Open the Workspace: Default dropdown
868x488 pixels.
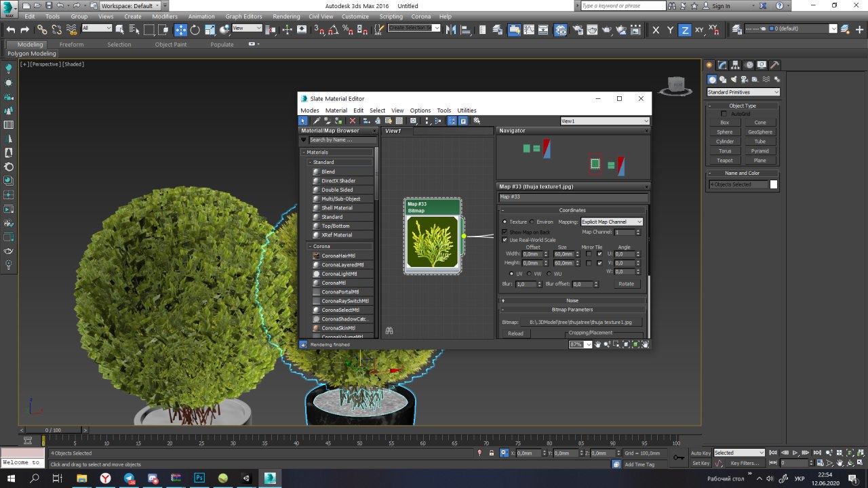[130, 5]
